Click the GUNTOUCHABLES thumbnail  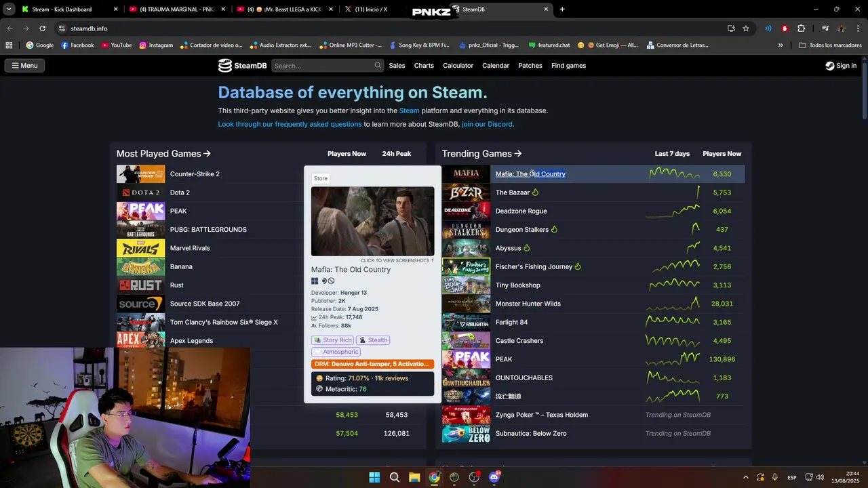point(466,378)
